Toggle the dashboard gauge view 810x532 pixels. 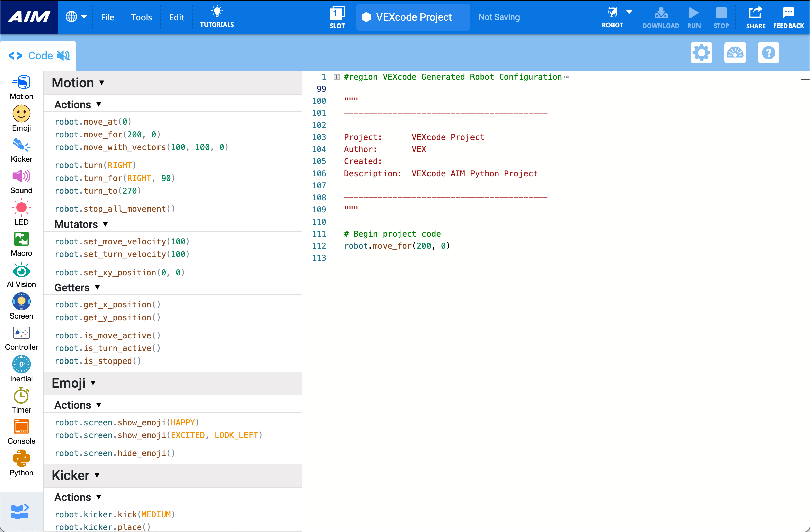pos(735,53)
